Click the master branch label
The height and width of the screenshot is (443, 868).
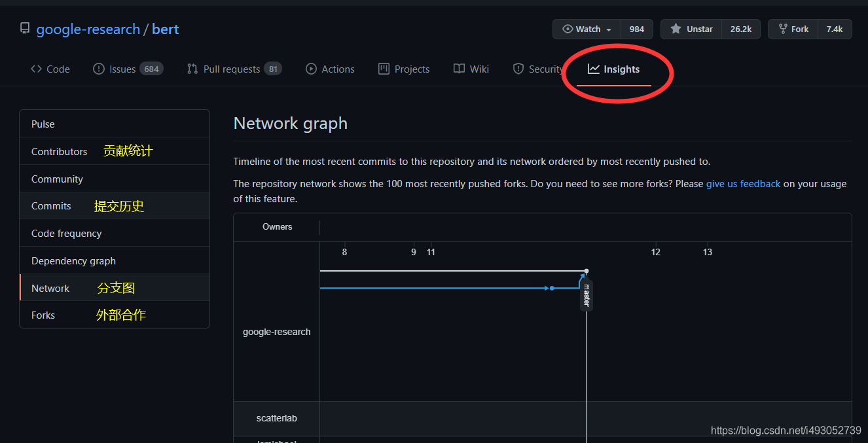(x=587, y=294)
